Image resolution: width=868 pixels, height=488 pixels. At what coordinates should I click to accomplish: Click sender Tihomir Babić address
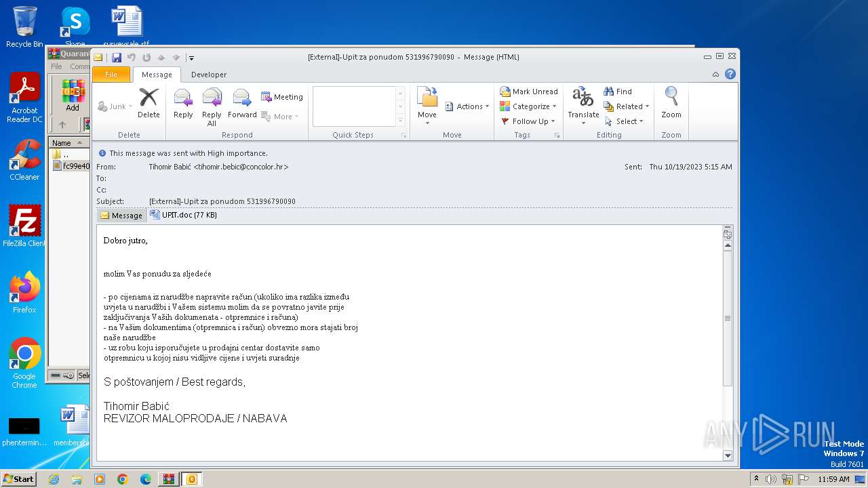[218, 167]
